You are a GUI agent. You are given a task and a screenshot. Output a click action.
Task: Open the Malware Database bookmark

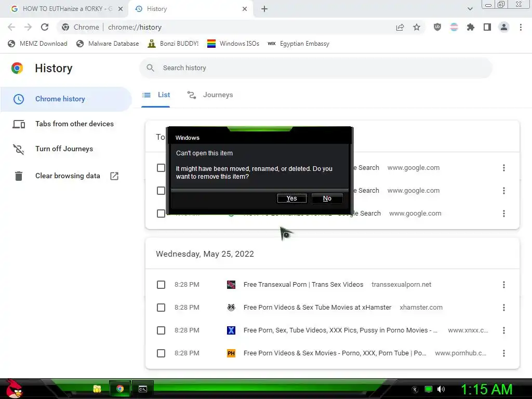(108, 44)
